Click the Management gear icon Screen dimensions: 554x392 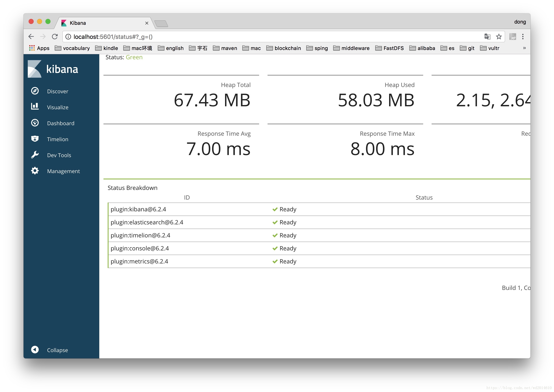pos(35,171)
